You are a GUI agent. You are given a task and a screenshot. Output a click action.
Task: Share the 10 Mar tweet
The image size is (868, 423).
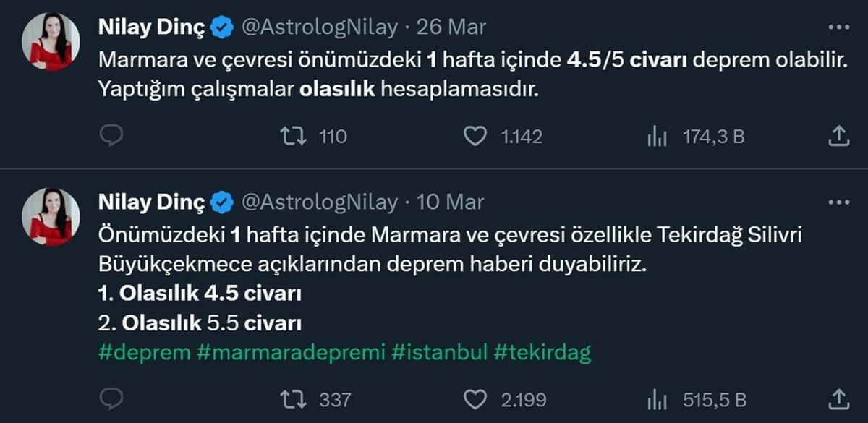click(839, 398)
